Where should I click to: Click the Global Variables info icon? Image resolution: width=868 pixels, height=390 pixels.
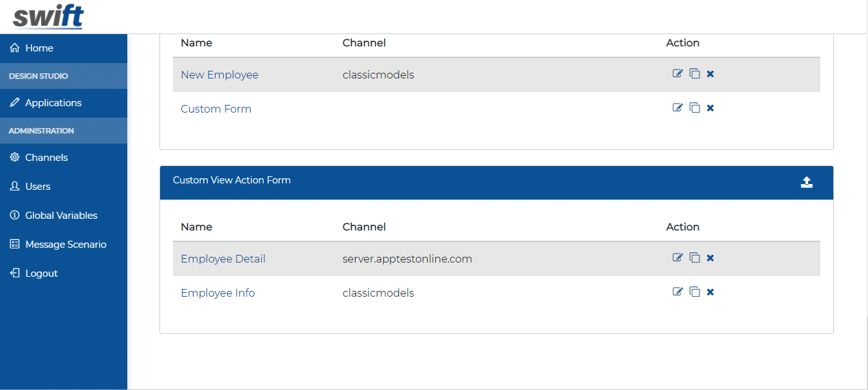pyautogui.click(x=14, y=215)
